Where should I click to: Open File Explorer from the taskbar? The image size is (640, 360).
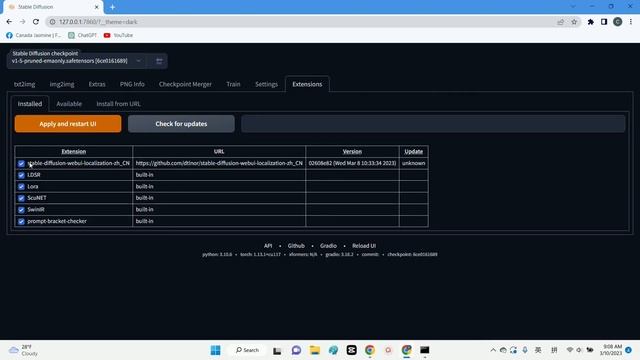[x=315, y=350]
